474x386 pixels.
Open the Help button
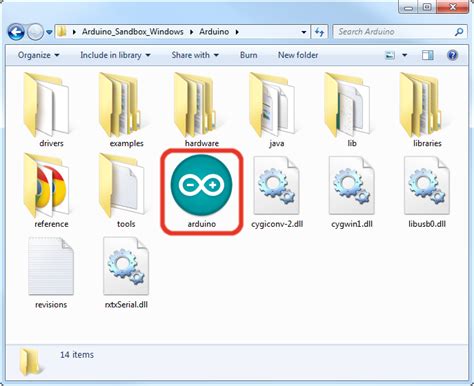pyautogui.click(x=452, y=55)
